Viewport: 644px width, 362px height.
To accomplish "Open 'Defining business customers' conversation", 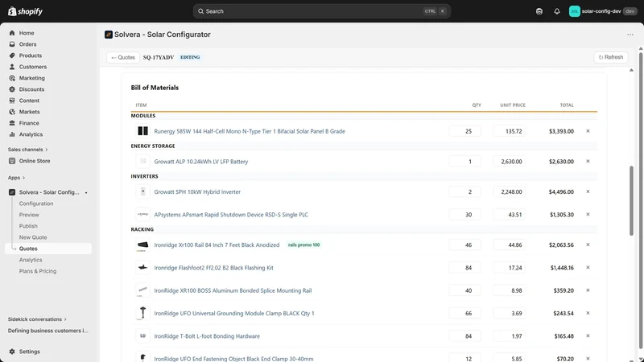I will coord(48,331).
